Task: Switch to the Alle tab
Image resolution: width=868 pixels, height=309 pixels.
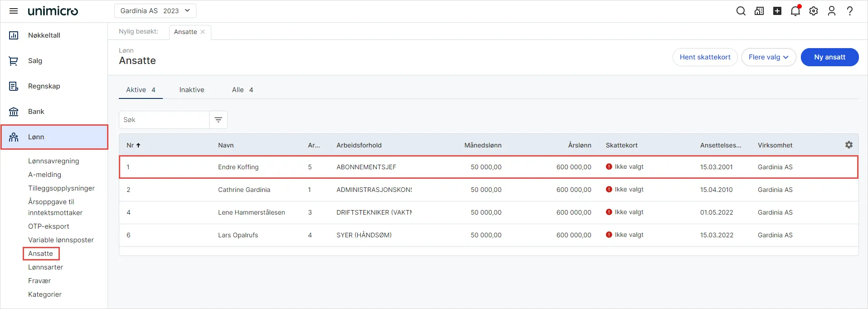Action: click(243, 90)
